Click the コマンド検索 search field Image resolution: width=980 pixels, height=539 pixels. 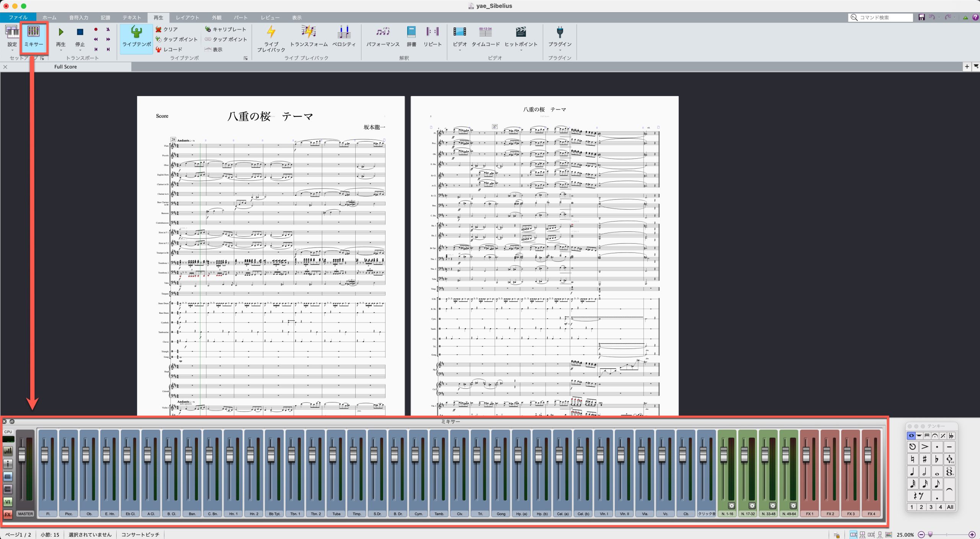click(880, 18)
